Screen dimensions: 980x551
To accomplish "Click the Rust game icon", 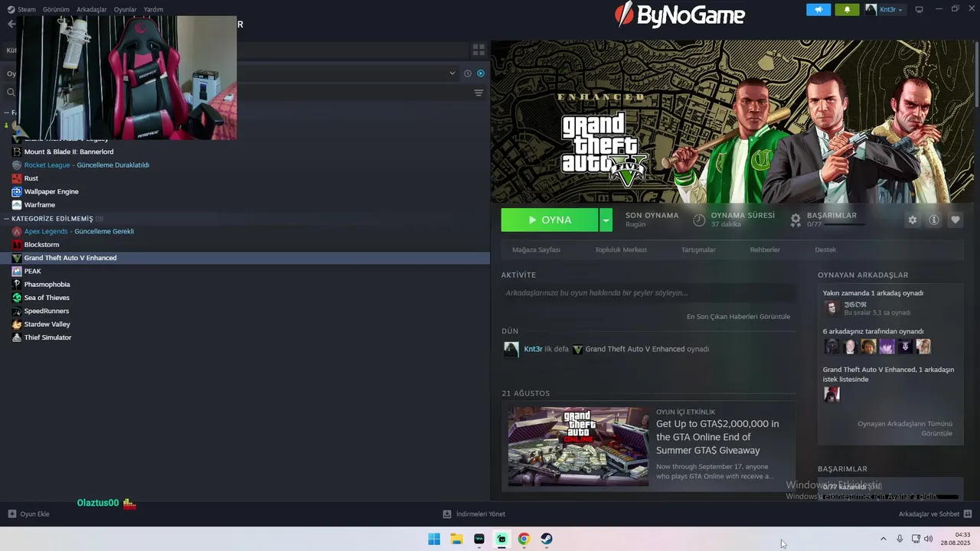I will (x=17, y=178).
